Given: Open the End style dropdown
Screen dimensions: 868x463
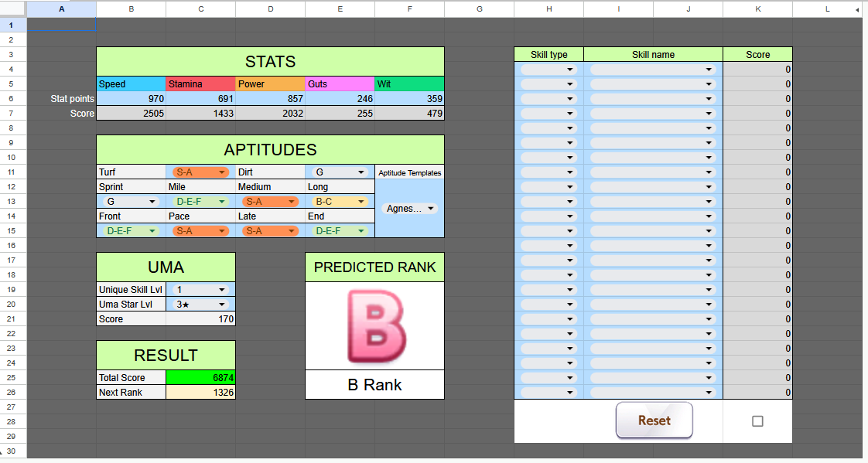Looking at the screenshot, I should [x=340, y=230].
